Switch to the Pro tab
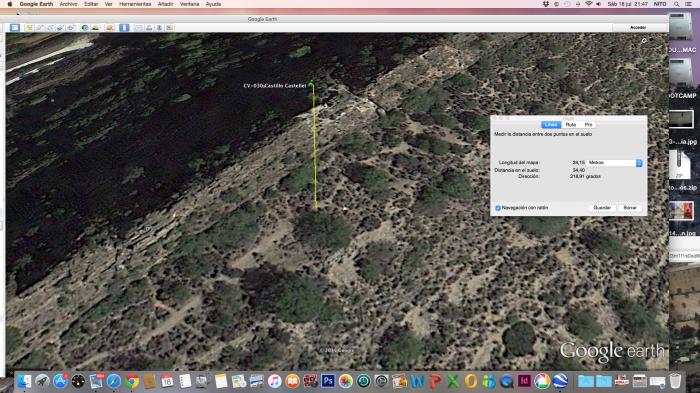This screenshot has width=700, height=393. coord(588,125)
